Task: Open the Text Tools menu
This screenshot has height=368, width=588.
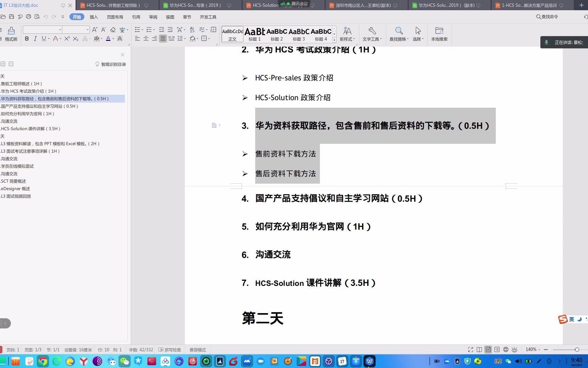Action: point(372,34)
